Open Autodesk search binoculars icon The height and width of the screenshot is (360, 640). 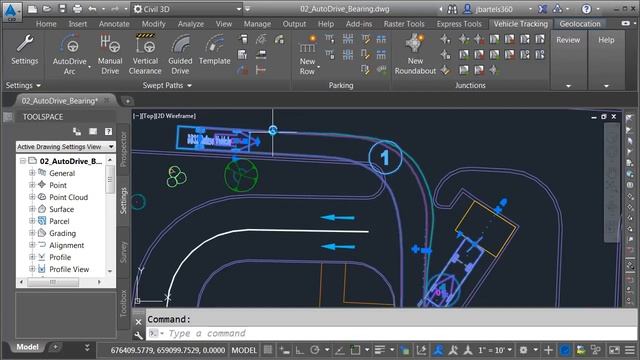[452, 9]
